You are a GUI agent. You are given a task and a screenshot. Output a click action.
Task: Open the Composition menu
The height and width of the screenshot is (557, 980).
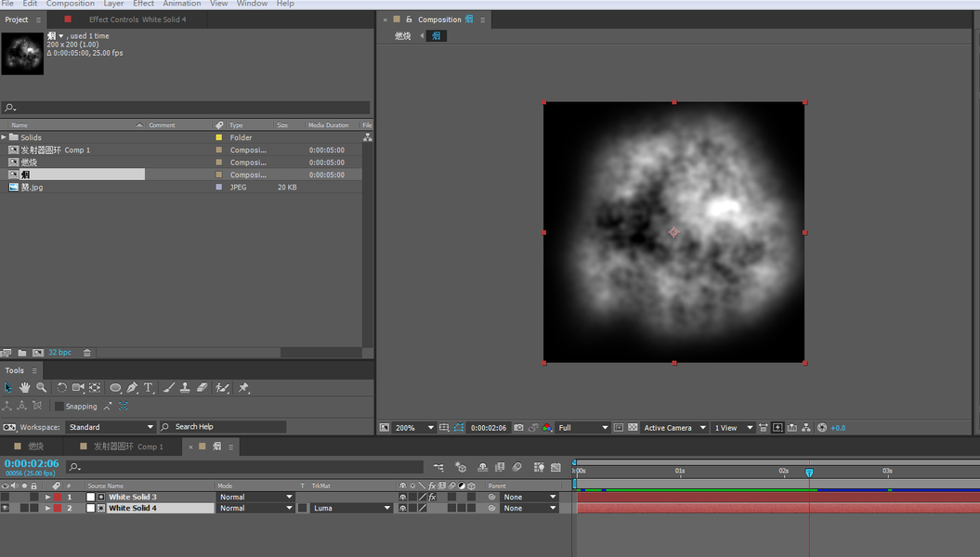point(70,4)
